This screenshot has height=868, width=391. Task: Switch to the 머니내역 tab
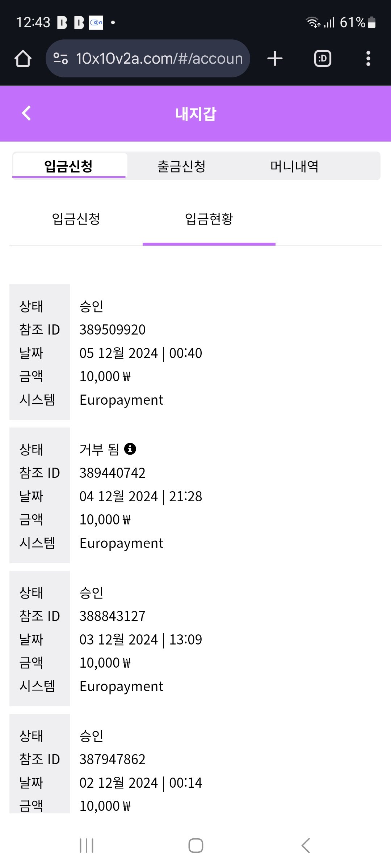pyautogui.click(x=294, y=166)
